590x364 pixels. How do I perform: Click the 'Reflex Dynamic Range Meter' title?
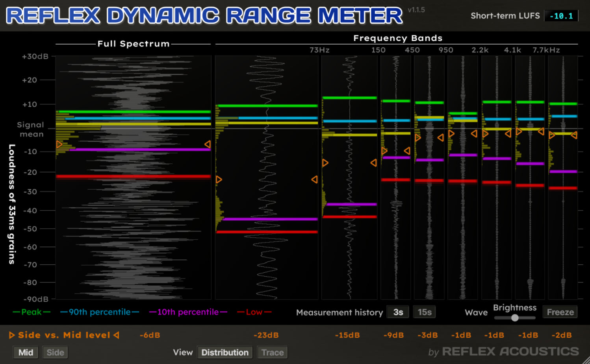point(204,16)
